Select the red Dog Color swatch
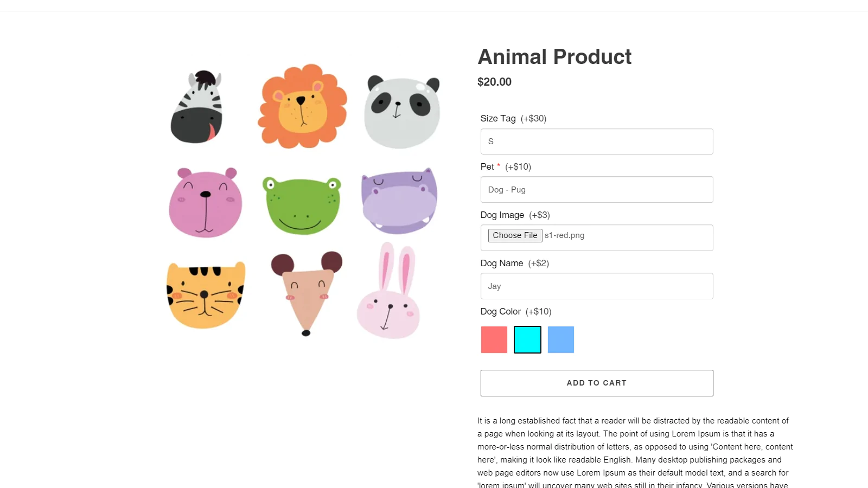This screenshot has height=488, width=868. click(494, 339)
